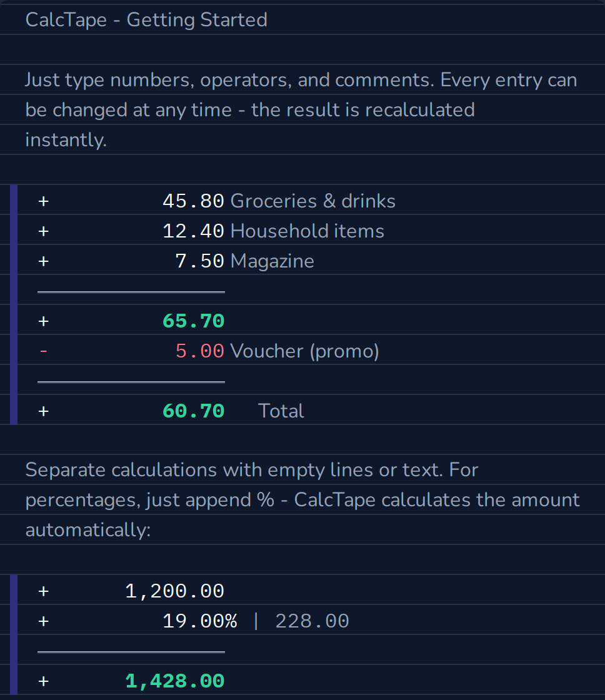Select the 1,428.00 final result
The width and height of the screenshot is (605, 700).
[174, 681]
